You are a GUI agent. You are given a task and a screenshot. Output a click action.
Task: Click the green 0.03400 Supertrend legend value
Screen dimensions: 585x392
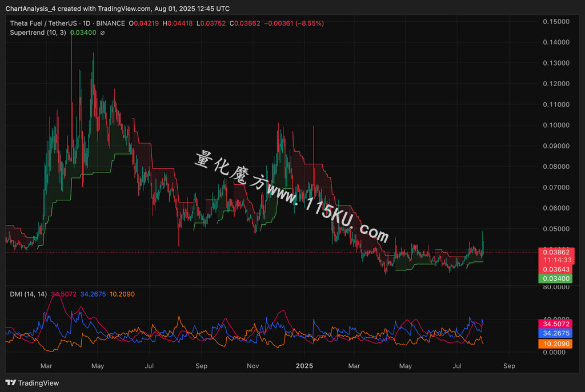[83, 33]
